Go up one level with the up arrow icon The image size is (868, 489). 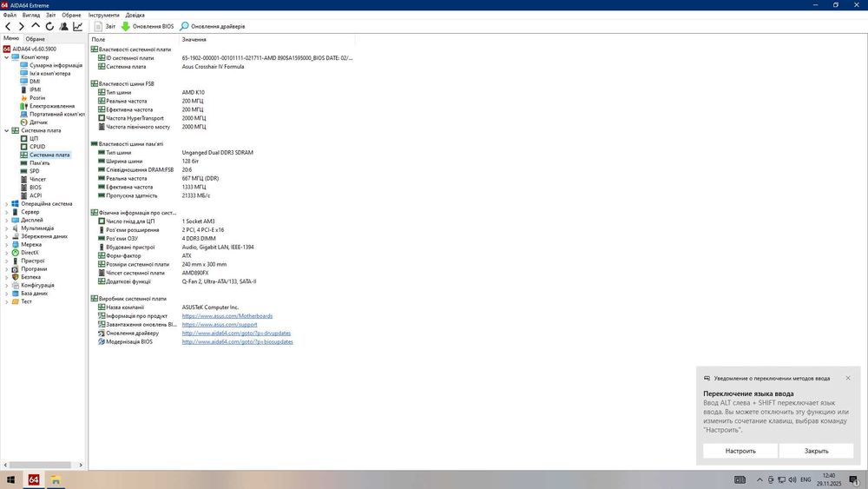point(36,26)
